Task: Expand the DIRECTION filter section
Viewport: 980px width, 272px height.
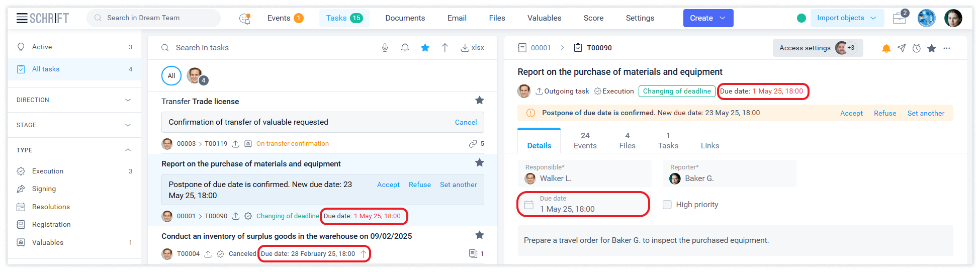Action: pos(74,100)
